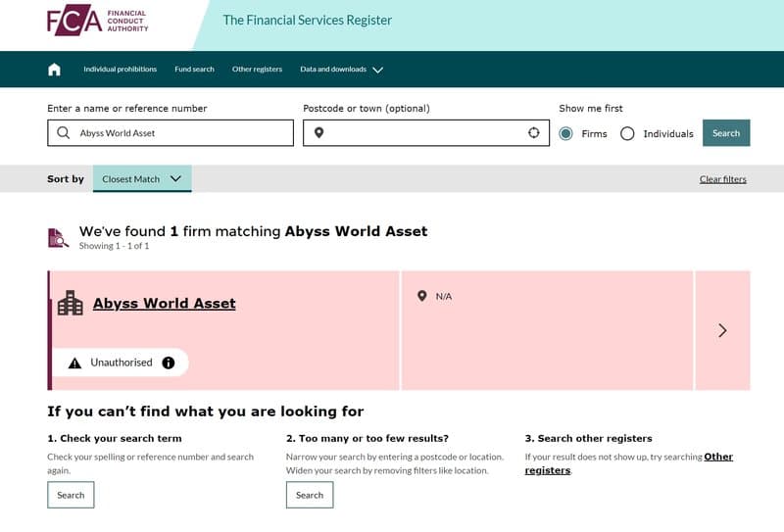Click the map pin icon in postcode field

[319, 133]
